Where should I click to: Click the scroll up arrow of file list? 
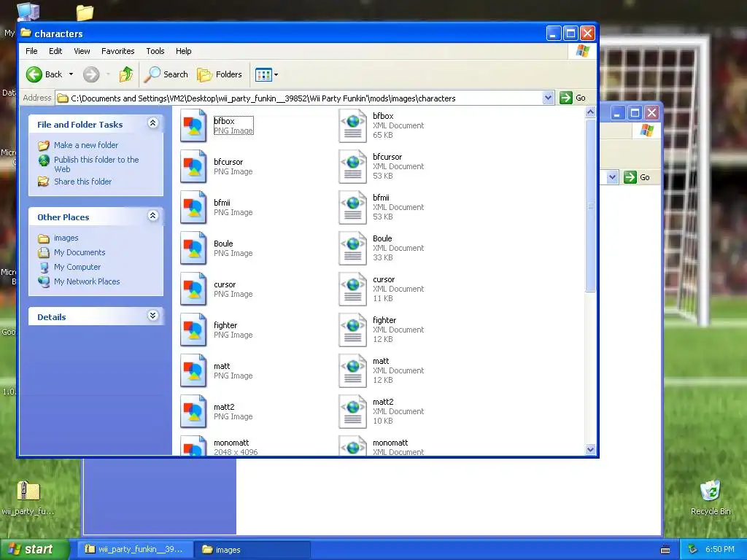[590, 112]
